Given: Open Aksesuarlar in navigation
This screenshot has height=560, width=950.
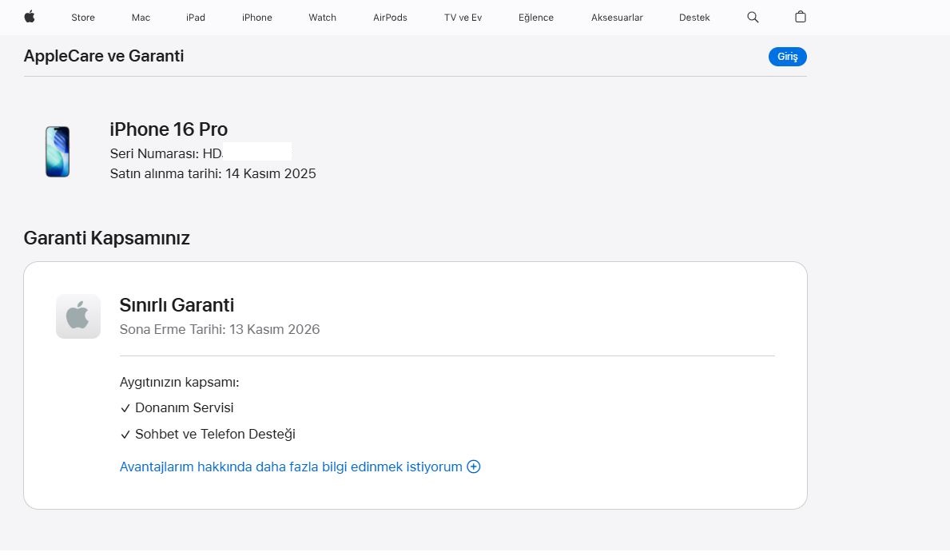Looking at the screenshot, I should [617, 18].
